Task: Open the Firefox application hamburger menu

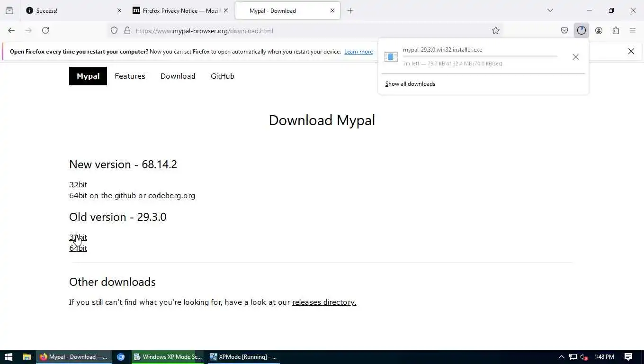Action: pyautogui.click(x=633, y=30)
